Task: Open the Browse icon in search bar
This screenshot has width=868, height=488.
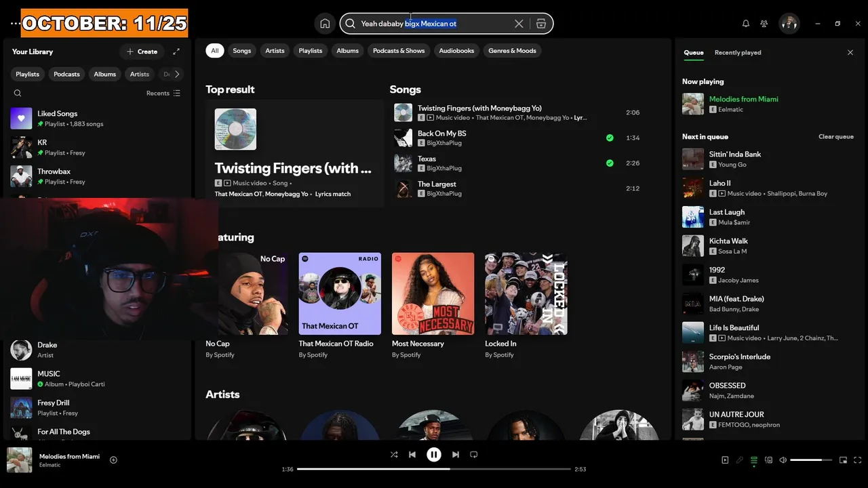Action: pyautogui.click(x=540, y=24)
